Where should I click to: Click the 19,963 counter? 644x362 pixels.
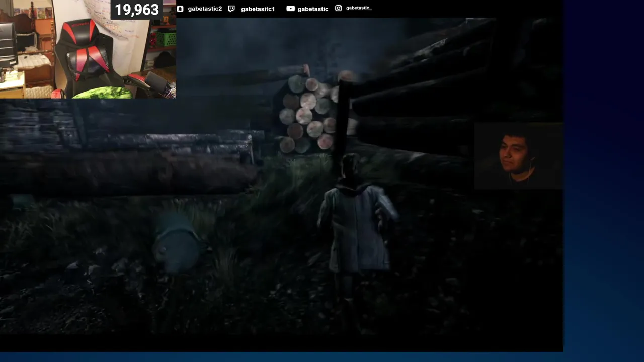pyautogui.click(x=136, y=10)
